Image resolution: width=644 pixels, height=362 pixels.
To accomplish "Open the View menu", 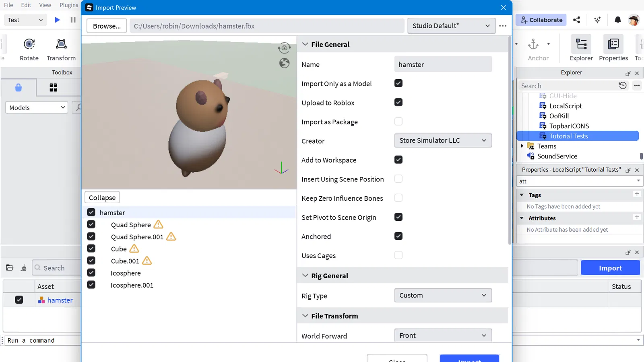I will [45, 5].
